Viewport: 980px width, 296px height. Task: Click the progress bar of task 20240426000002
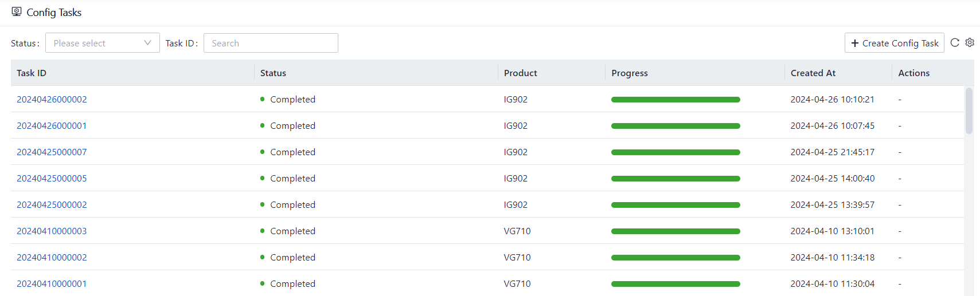point(676,100)
